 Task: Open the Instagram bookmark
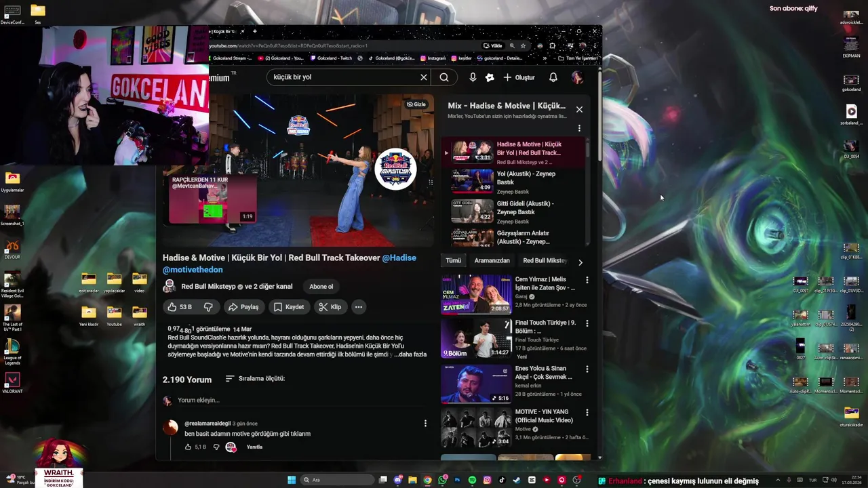[433, 58]
